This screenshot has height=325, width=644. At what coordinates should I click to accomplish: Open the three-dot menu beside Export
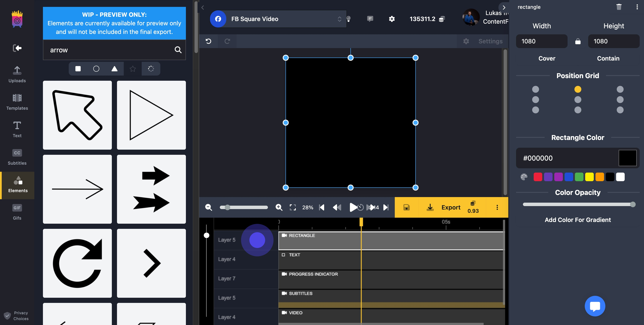pyautogui.click(x=497, y=207)
